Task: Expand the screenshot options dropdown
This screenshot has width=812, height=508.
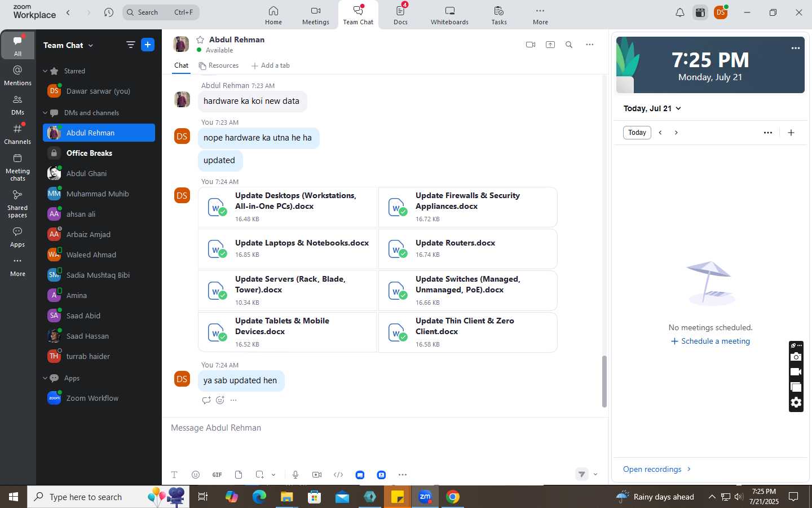Action: click(273, 475)
